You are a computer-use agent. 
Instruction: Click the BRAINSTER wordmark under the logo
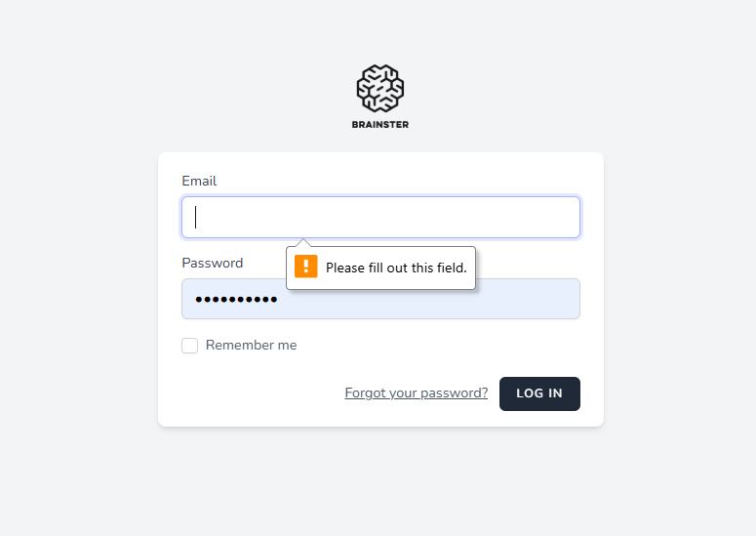379,125
